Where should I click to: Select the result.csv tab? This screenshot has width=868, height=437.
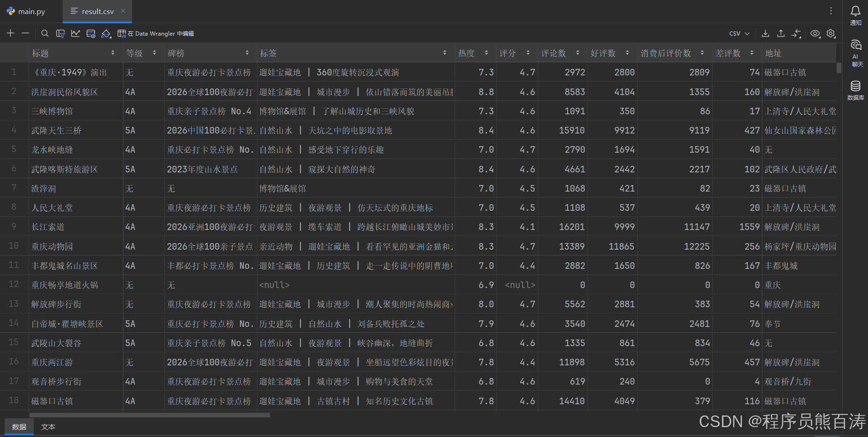(97, 11)
